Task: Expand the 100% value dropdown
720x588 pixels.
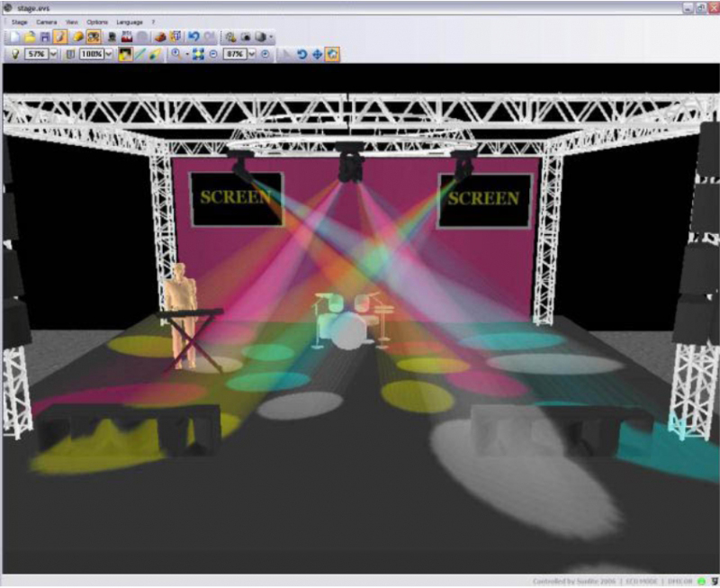Action: tap(109, 54)
